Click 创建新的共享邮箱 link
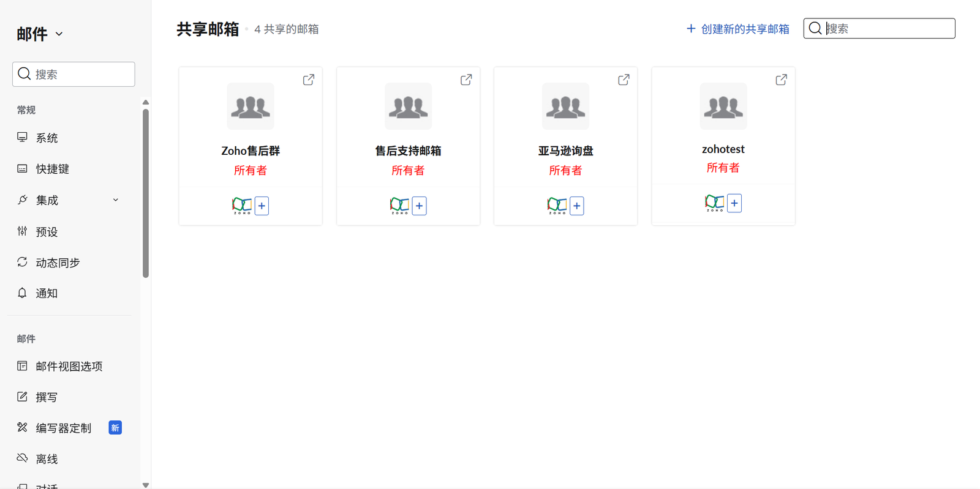The height and width of the screenshot is (489, 980). 737,29
